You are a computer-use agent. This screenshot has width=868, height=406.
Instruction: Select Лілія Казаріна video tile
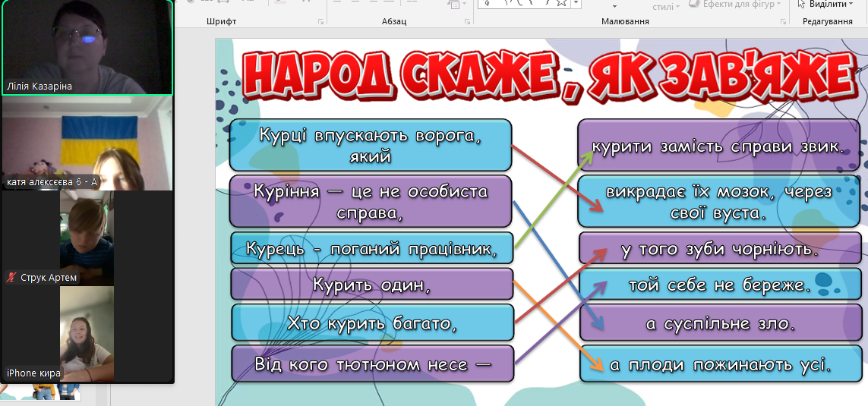pyautogui.click(x=87, y=48)
